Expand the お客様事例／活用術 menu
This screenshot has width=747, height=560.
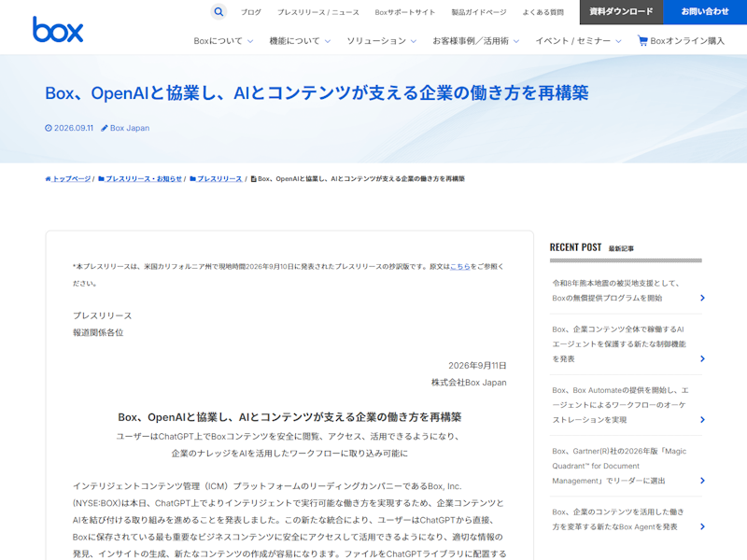[475, 41]
